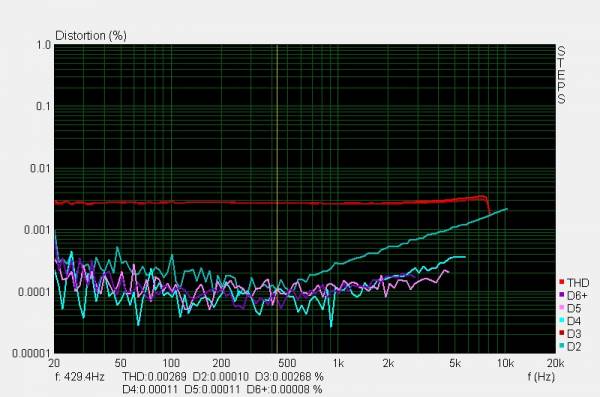Viewport: 600px width, 397px height.
Task: Click the 20 frequency axis label
Action: [x=54, y=363]
